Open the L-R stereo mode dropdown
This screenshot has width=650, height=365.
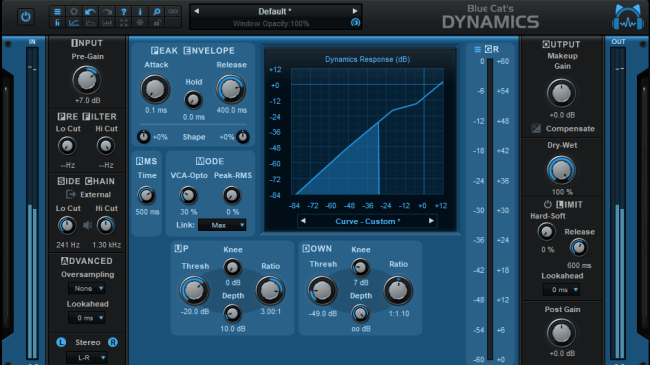(x=87, y=358)
